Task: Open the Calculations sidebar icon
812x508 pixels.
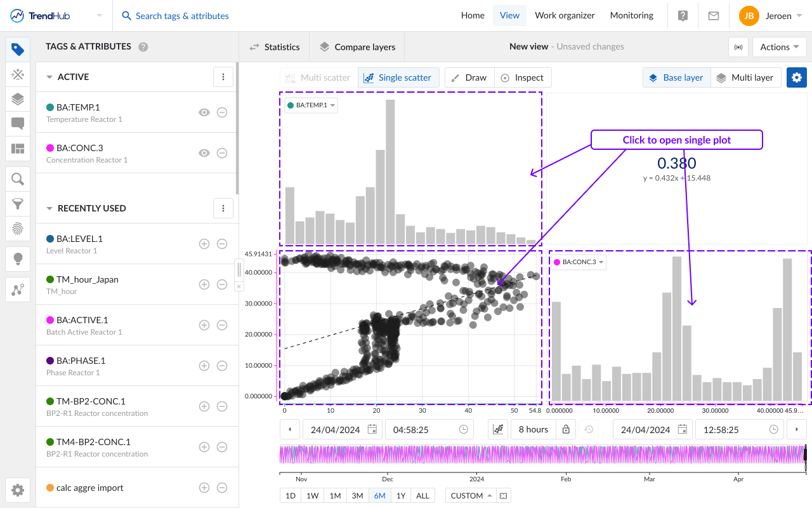Action: pos(17,75)
